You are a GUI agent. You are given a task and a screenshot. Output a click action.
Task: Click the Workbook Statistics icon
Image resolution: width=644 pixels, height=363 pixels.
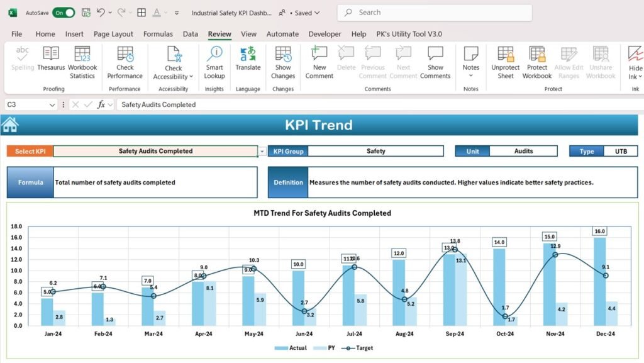click(82, 54)
